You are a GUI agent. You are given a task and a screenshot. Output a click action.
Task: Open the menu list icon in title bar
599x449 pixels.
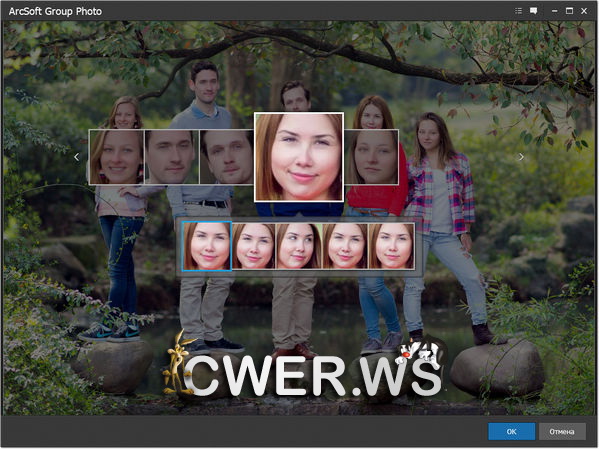(518, 11)
